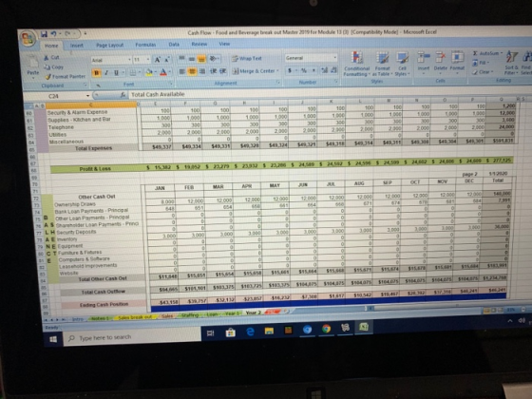Open the Sales break out sheet
This screenshot has height=399, width=532.
point(135,317)
